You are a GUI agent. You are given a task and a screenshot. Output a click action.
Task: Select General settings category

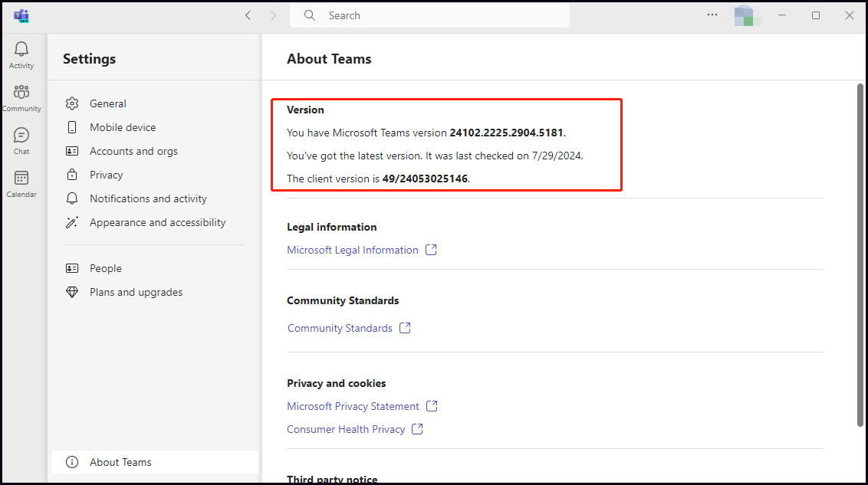click(107, 103)
